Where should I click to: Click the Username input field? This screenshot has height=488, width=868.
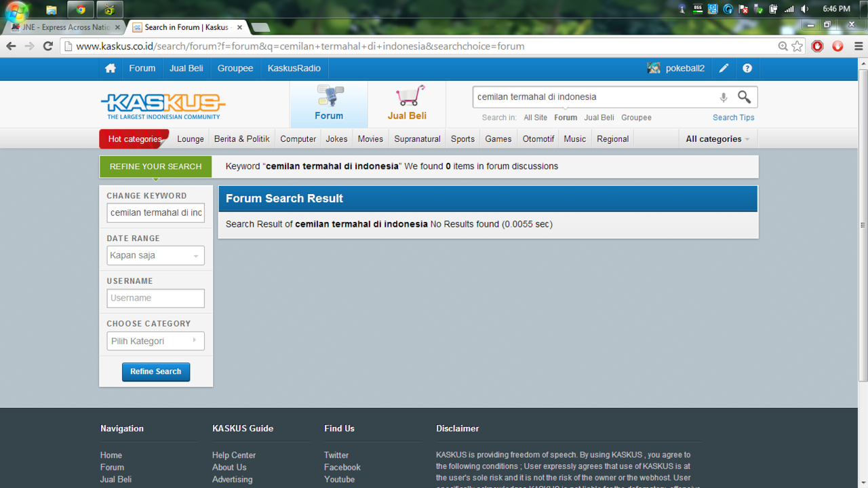point(155,298)
